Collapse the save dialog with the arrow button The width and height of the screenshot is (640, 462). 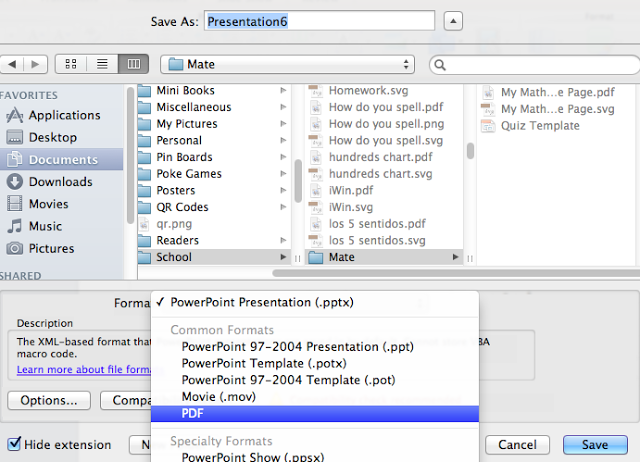[x=453, y=21]
